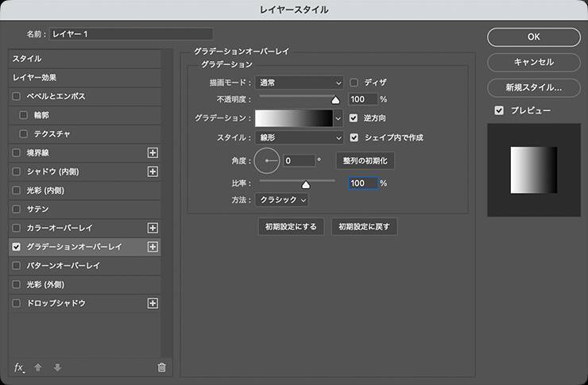
Task: Open the fx effects menu icon
Action: click(19, 368)
